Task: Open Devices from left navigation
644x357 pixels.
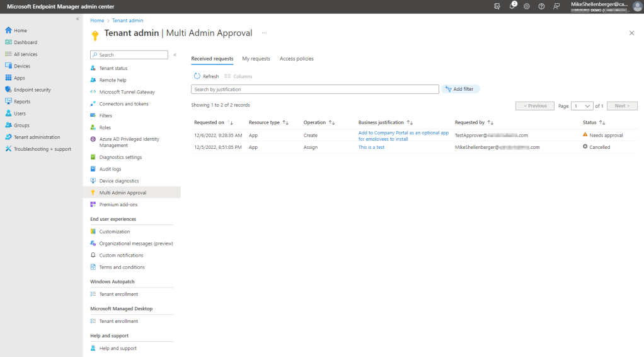Action: [x=21, y=66]
